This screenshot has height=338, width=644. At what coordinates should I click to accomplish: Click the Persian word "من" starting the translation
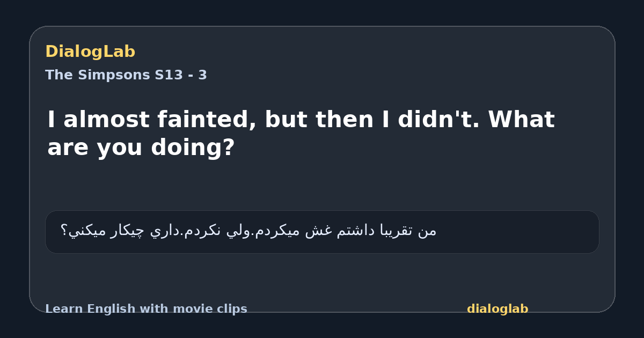point(427,231)
